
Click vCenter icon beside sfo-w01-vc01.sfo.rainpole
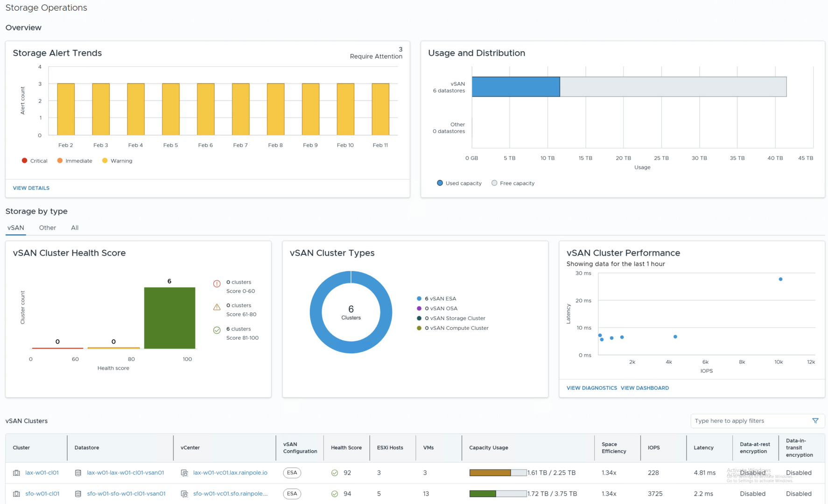coord(184,494)
